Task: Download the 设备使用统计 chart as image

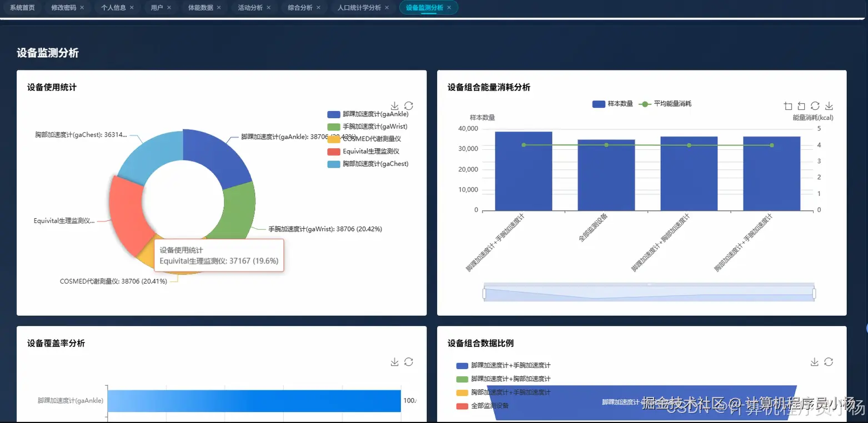Action: (x=395, y=105)
